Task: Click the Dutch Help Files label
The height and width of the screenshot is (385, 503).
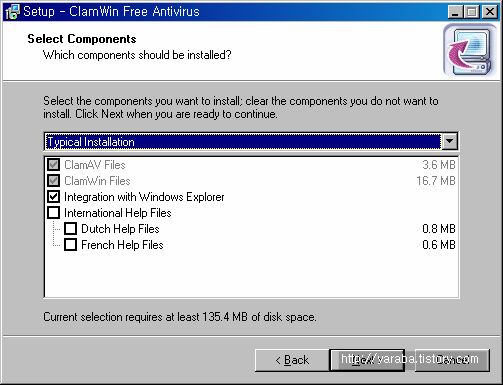Action: tap(120, 229)
